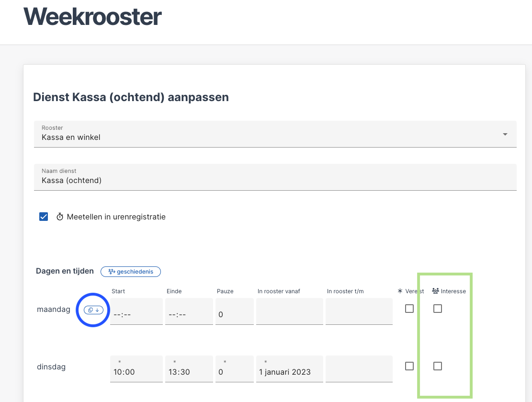Click the Dagen en tijden label
Viewport: 532px width, 402px height.
point(65,271)
